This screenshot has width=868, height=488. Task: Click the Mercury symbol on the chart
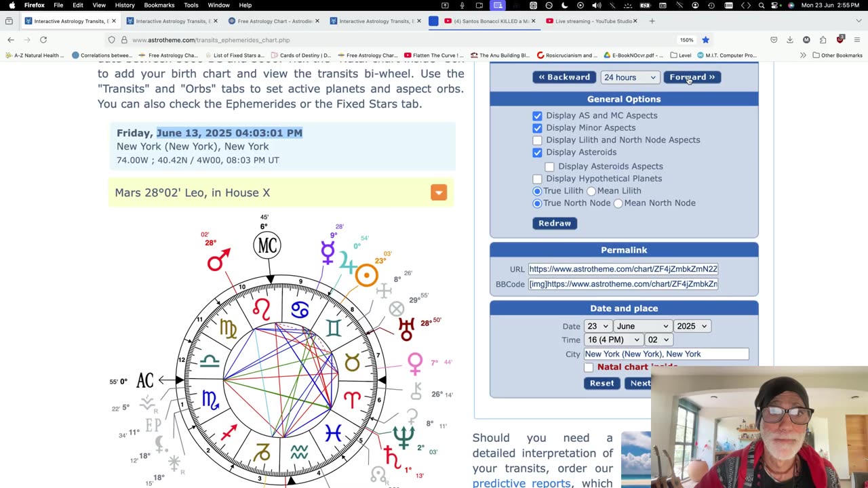coord(328,253)
